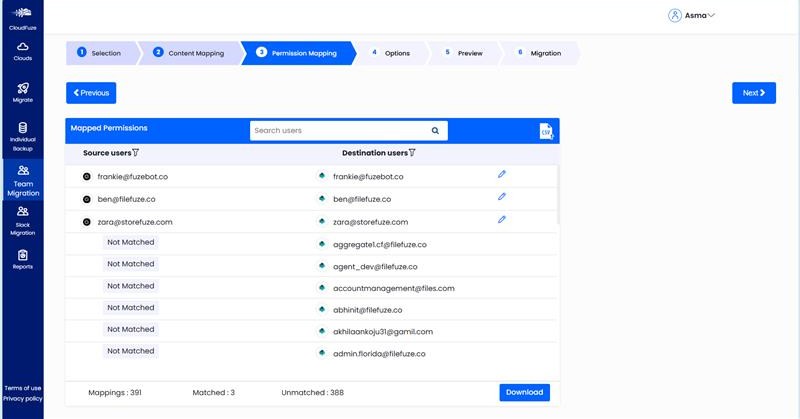Select step 3 Permission Mapping
The height and width of the screenshot is (419, 800).
pos(298,53)
